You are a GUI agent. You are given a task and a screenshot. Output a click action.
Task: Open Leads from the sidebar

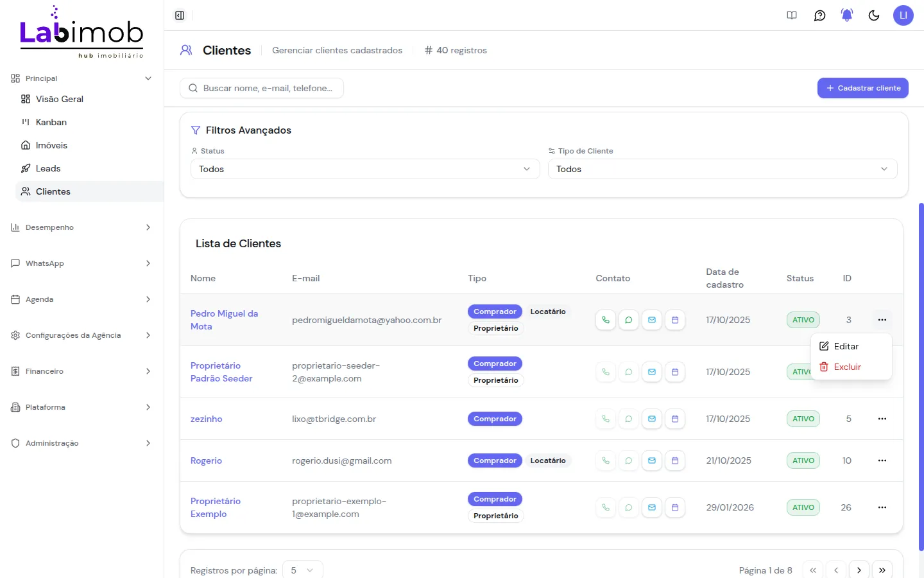point(89,168)
